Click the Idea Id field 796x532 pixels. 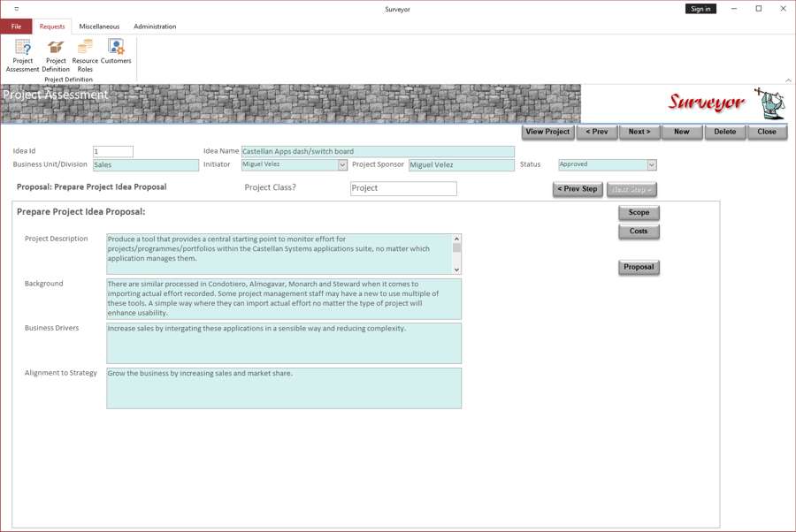click(113, 152)
